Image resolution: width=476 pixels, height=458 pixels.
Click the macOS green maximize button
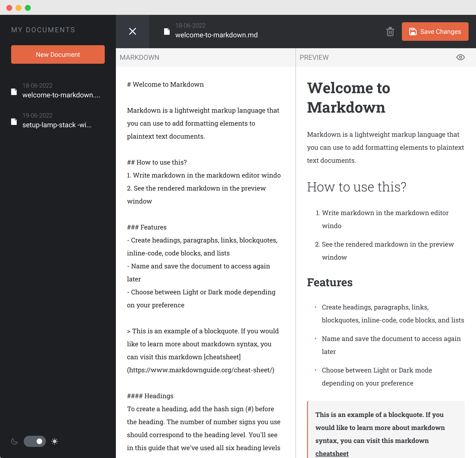[x=28, y=8]
